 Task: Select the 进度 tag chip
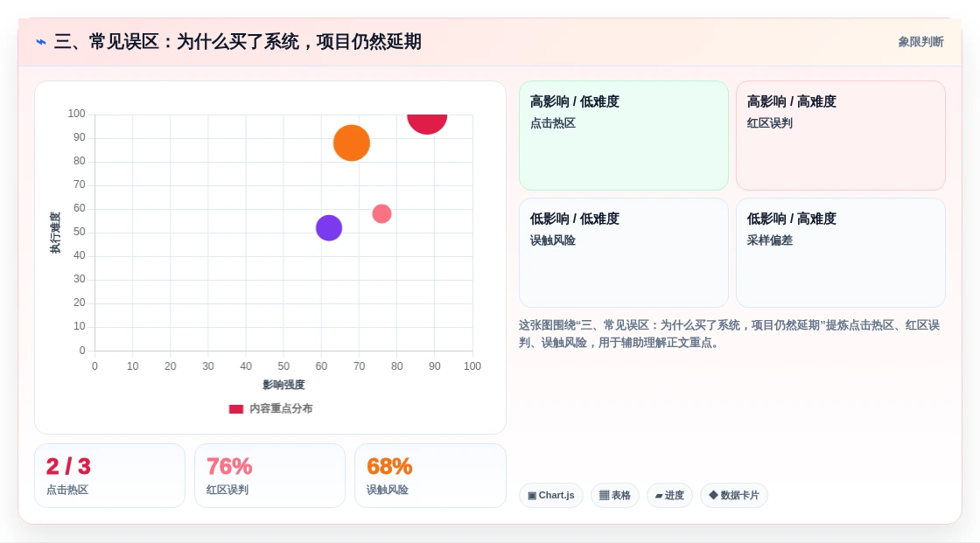pyautogui.click(x=669, y=496)
